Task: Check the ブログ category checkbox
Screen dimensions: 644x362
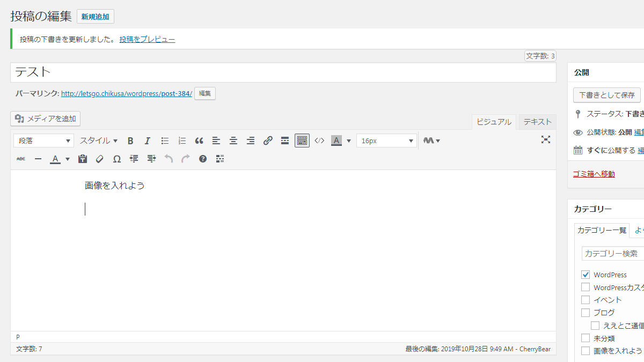Action: coord(586,312)
